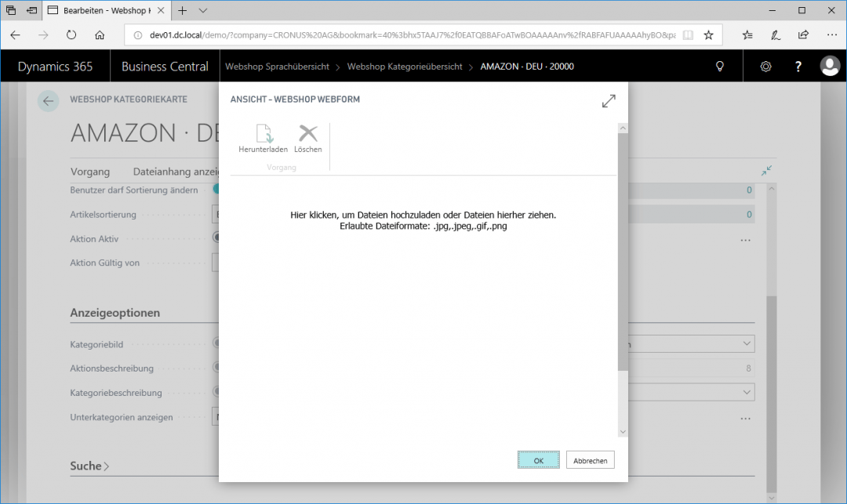This screenshot has height=504, width=847.
Task: Toggle the Aktion Aktiv switch
Action: coord(216,237)
